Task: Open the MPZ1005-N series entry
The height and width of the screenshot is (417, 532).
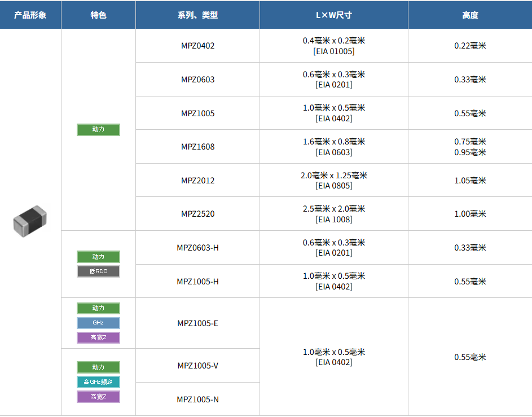Action: point(198,400)
